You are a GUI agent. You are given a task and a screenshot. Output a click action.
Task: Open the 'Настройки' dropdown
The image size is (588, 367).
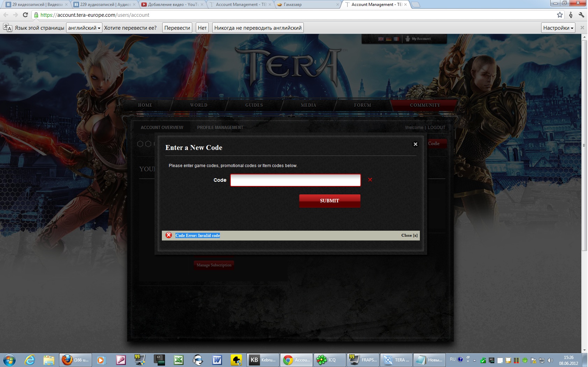click(558, 28)
